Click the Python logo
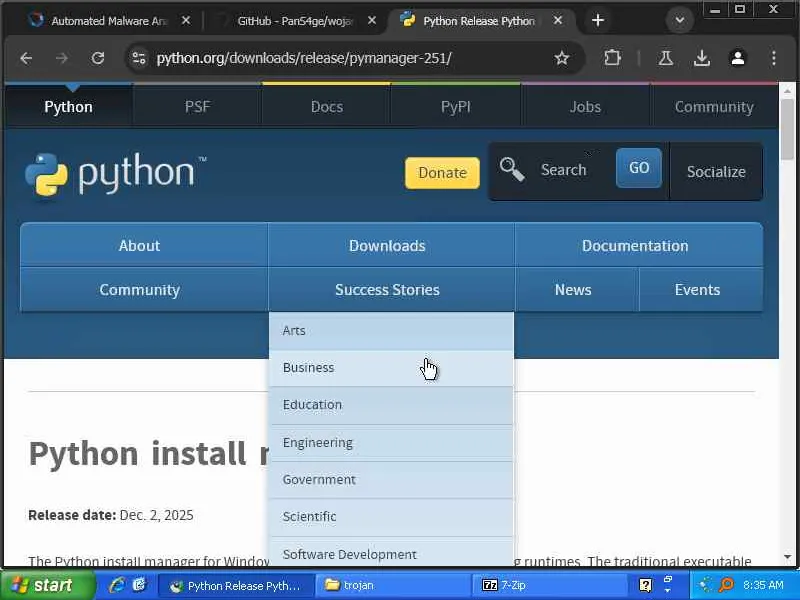800x600 pixels. (115, 173)
